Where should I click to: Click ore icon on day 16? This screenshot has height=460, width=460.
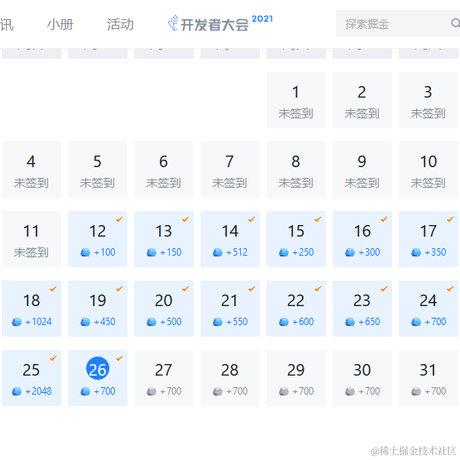coord(350,253)
